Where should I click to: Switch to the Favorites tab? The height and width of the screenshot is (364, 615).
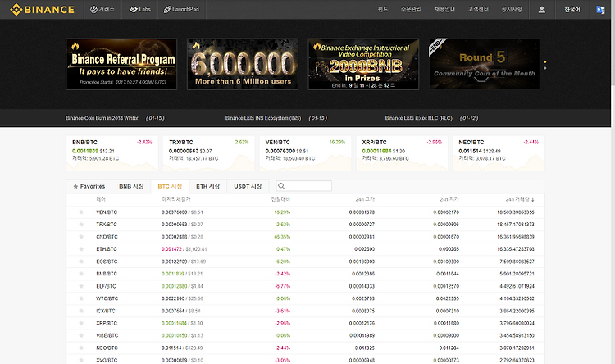(89, 186)
